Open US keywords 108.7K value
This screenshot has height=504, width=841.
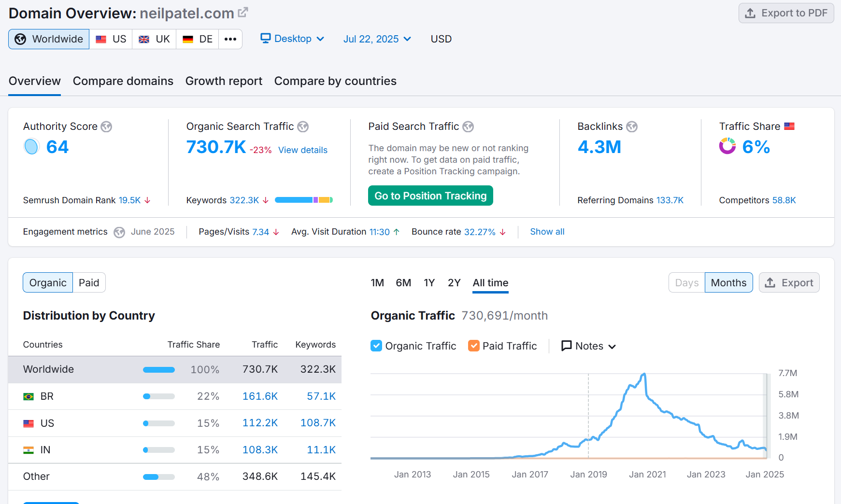tap(318, 423)
